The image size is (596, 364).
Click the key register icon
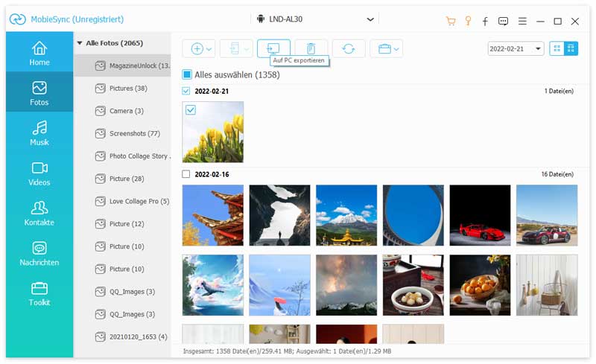pos(468,21)
